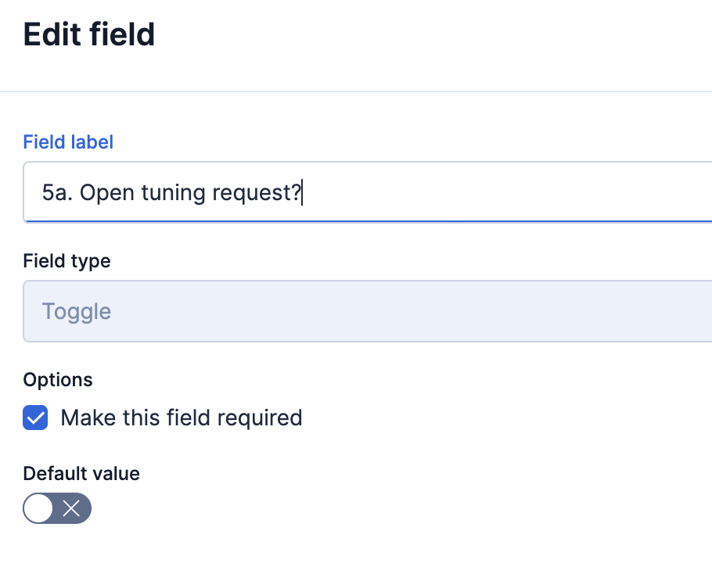Image resolution: width=712 pixels, height=588 pixels.
Task: Click the white knob of the Default value switch
Action: click(x=39, y=510)
